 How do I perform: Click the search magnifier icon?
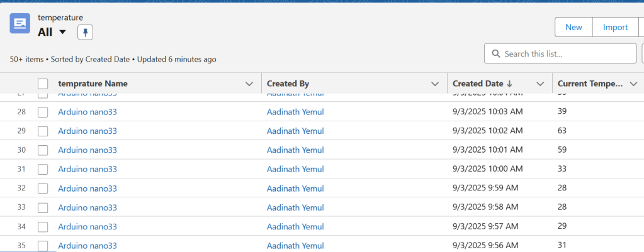[x=495, y=54]
